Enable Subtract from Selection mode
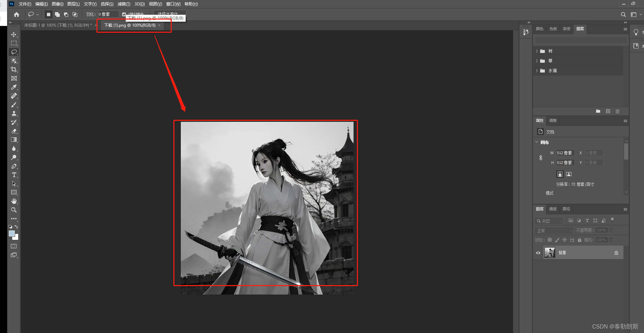 click(x=66, y=15)
